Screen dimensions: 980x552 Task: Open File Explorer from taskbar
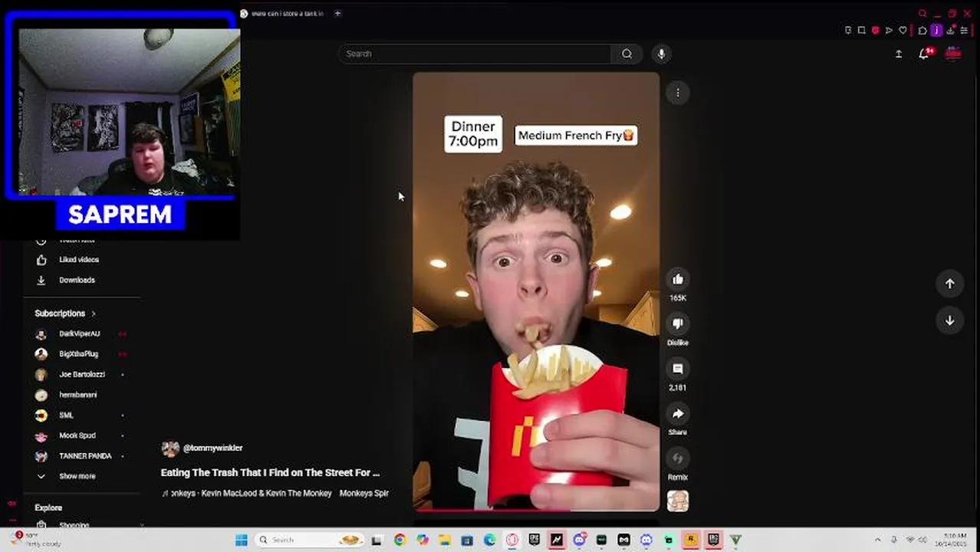click(445, 540)
